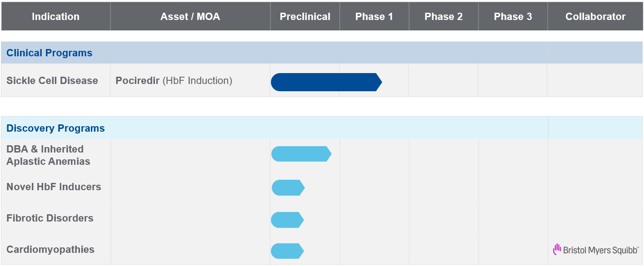
Task: Select the Phase 3 column header
Action: [513, 17]
